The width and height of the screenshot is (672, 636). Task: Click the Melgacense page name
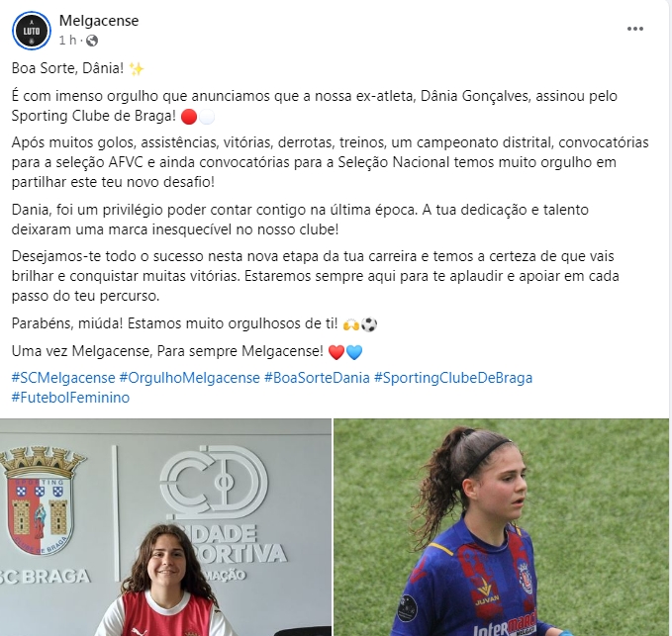pyautogui.click(x=99, y=21)
